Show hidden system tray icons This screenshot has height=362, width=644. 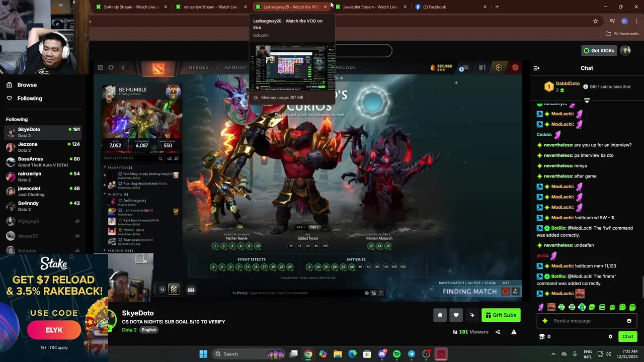click(x=553, y=354)
